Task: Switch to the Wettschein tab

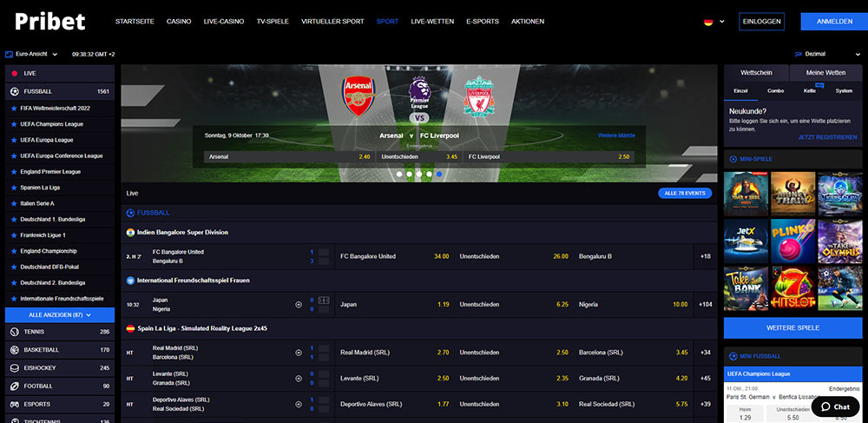Action: [756, 73]
